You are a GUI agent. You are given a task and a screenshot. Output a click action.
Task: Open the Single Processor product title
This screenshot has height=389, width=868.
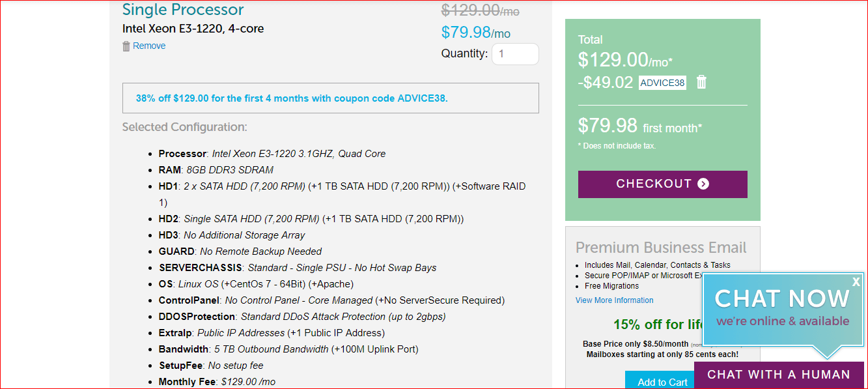pos(183,10)
